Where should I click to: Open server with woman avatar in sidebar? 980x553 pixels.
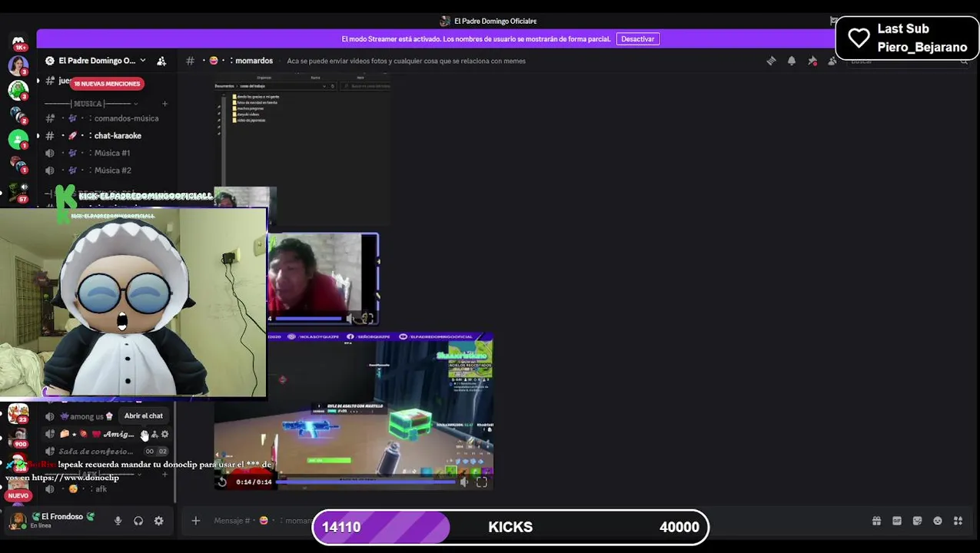point(18,66)
